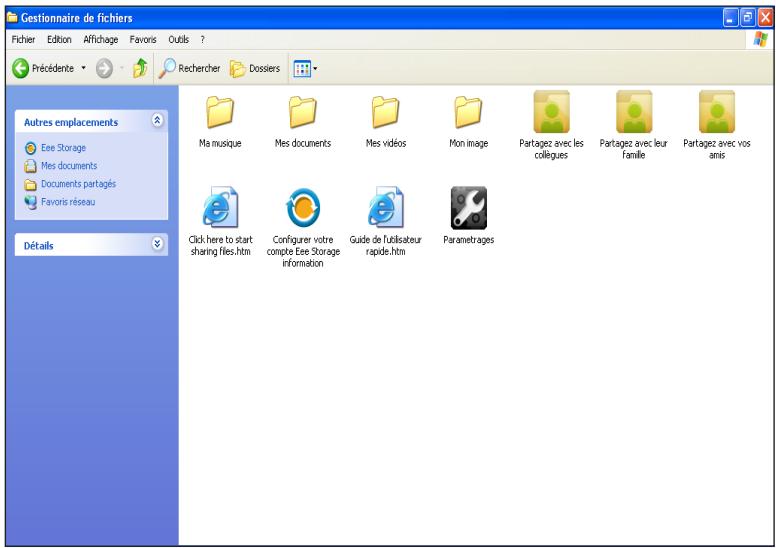Screen dimensions: 776x548
Task: Open the ? help menu
Action: (202, 40)
